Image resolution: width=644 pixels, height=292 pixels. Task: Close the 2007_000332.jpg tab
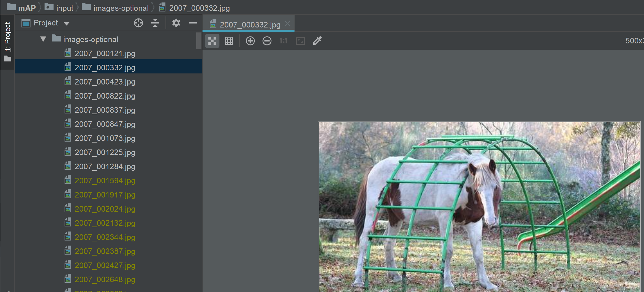(x=288, y=24)
